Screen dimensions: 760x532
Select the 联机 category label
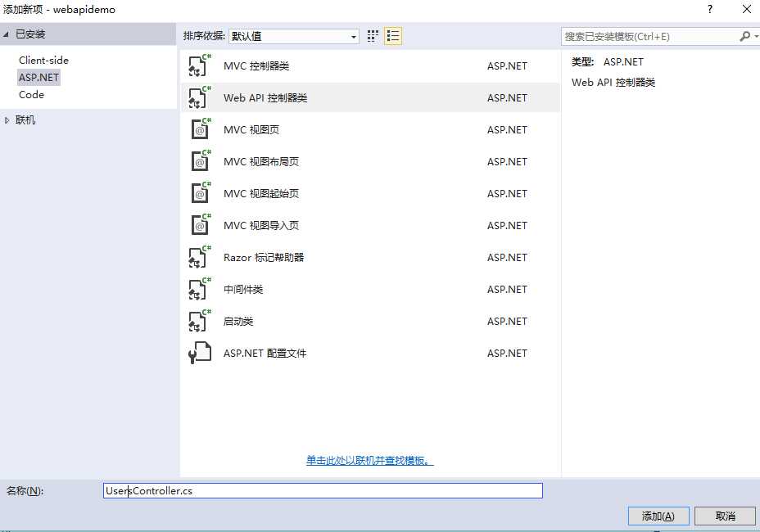pyautogui.click(x=25, y=120)
